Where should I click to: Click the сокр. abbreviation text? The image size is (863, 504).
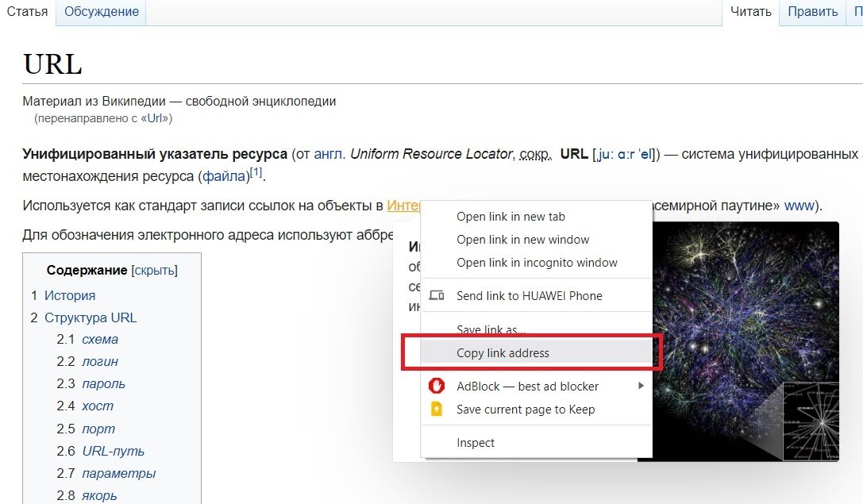tap(535, 155)
